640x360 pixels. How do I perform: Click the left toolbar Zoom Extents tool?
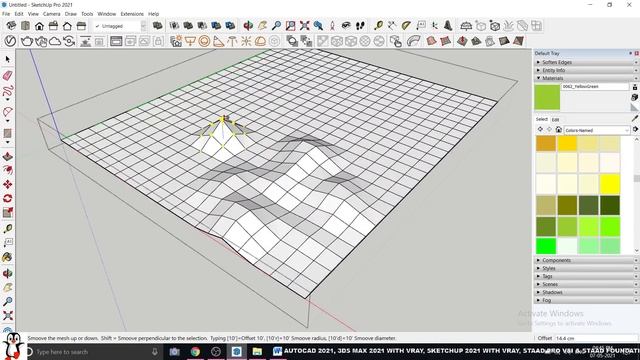coord(7,316)
